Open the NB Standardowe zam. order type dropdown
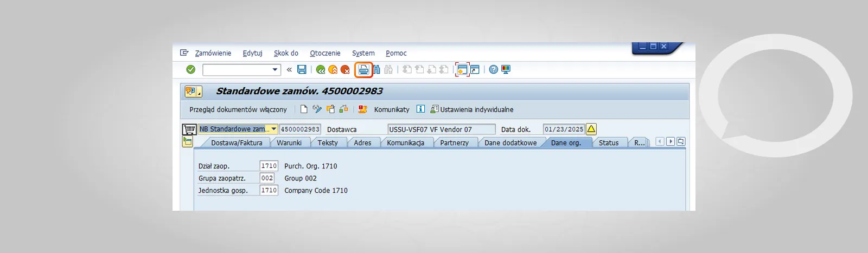Screen dimensions: 868x253 pos(274,129)
